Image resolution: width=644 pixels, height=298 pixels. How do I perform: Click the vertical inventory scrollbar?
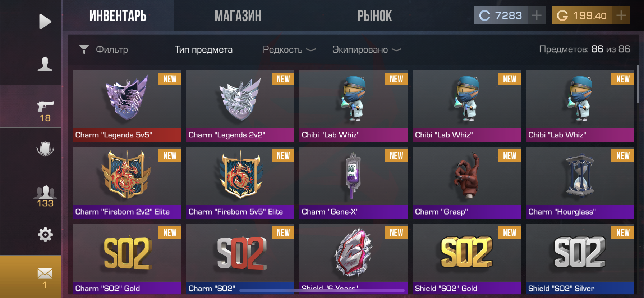click(638, 85)
